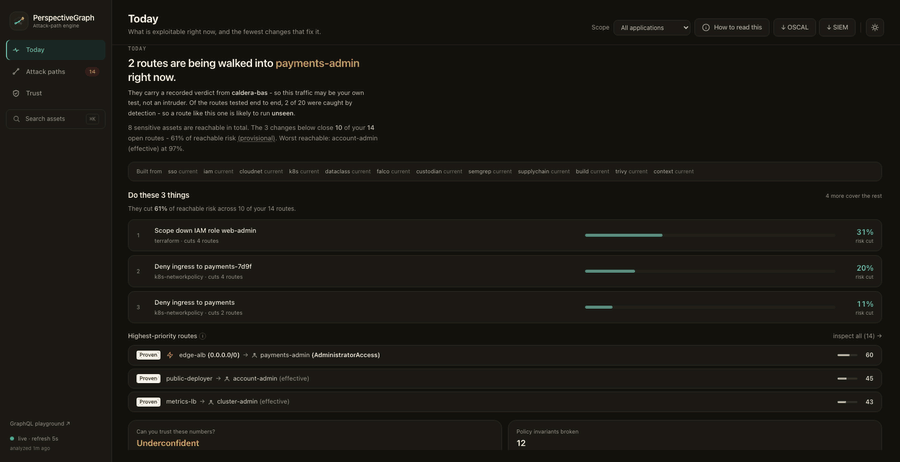
Task: Download the OSCAL export
Action: pyautogui.click(x=794, y=28)
